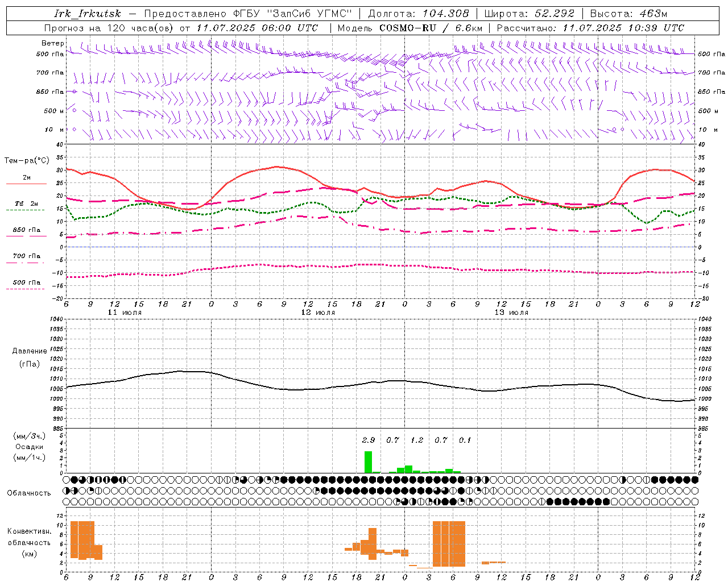Click the green dashed Td 2м legend line sample

(x=25, y=210)
